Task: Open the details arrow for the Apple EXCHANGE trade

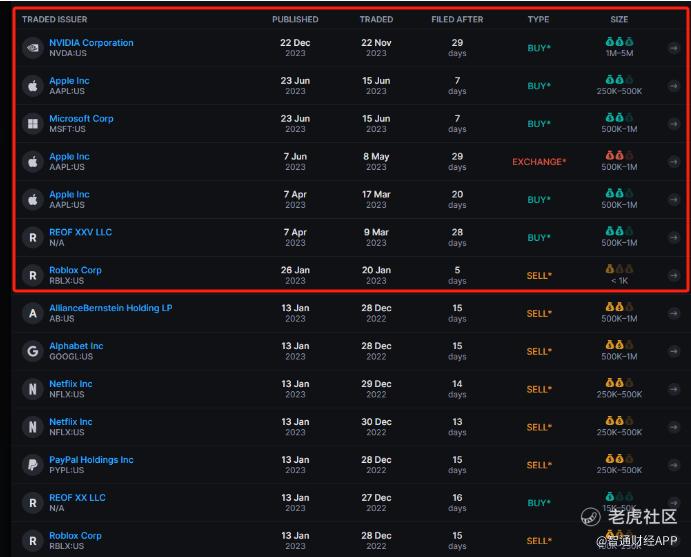Action: coord(673,161)
